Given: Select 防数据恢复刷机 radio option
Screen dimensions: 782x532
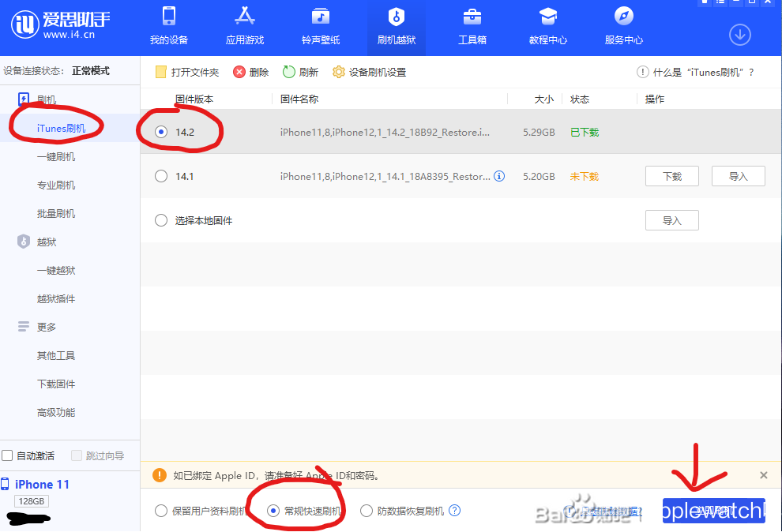Looking at the screenshot, I should [366, 511].
